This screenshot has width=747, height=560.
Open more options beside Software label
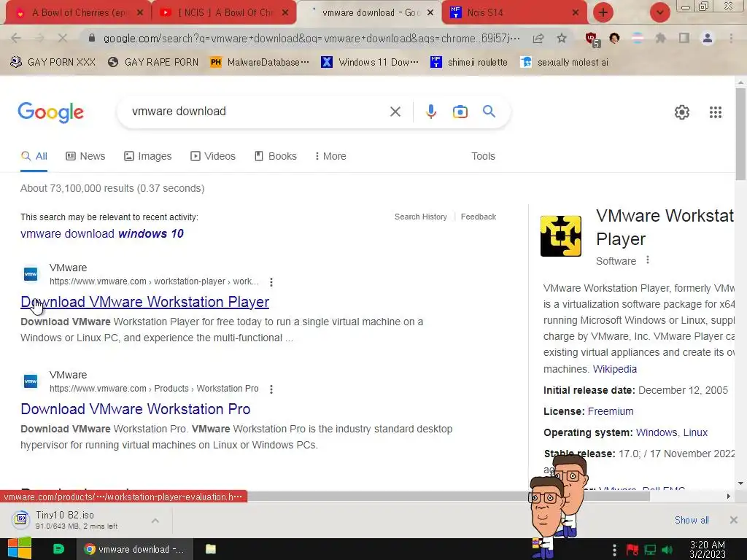(648, 260)
